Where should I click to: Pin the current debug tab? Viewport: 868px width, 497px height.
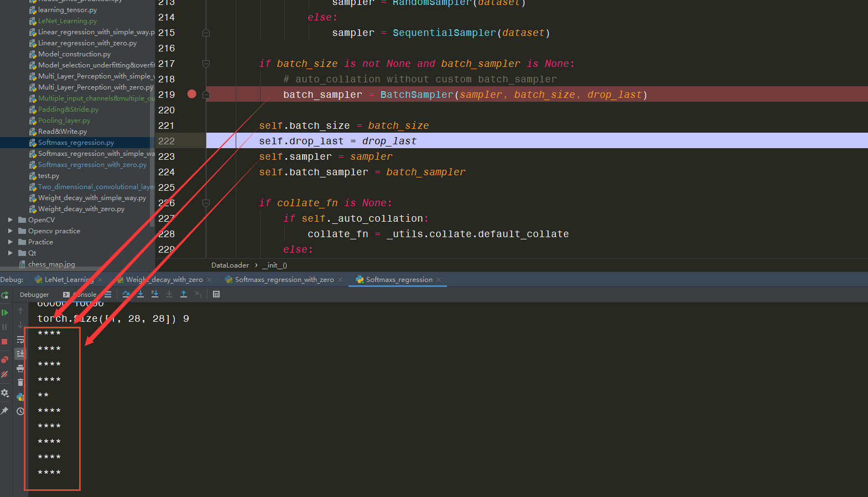(4, 411)
